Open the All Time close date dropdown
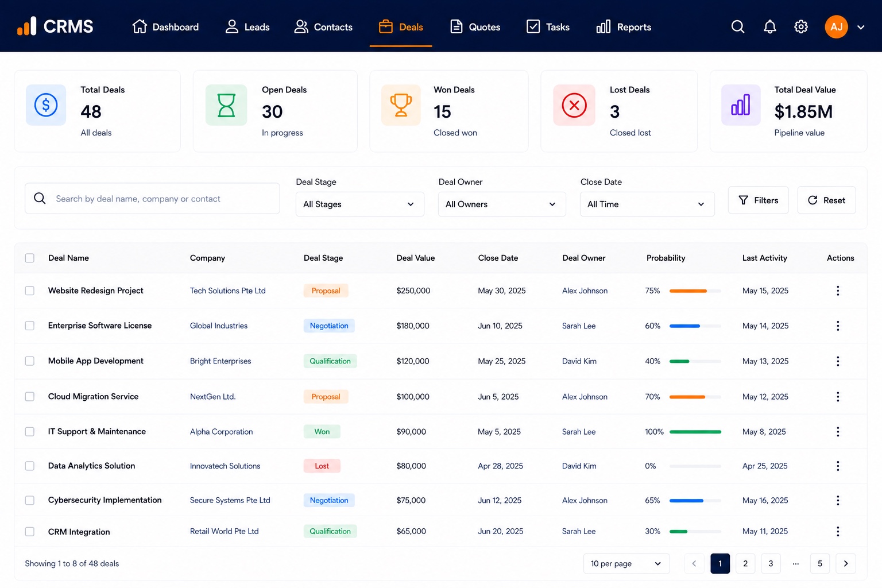882x588 pixels. click(x=647, y=204)
